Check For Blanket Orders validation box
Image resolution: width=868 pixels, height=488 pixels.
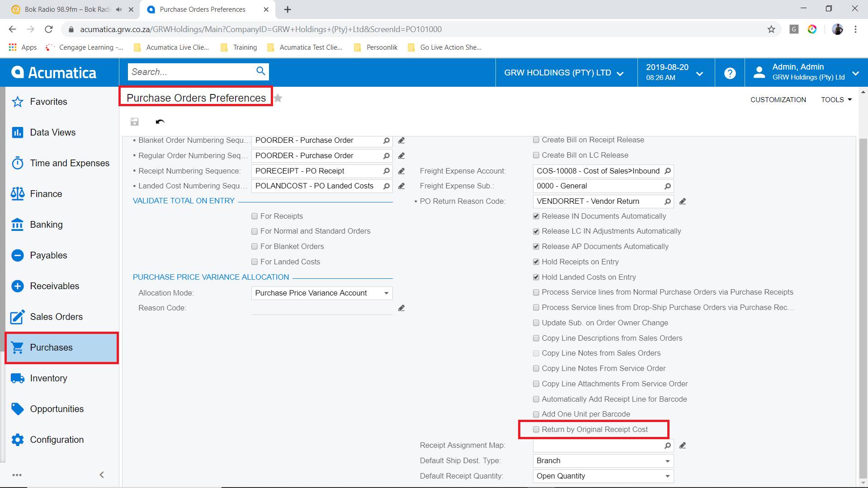pyautogui.click(x=255, y=247)
